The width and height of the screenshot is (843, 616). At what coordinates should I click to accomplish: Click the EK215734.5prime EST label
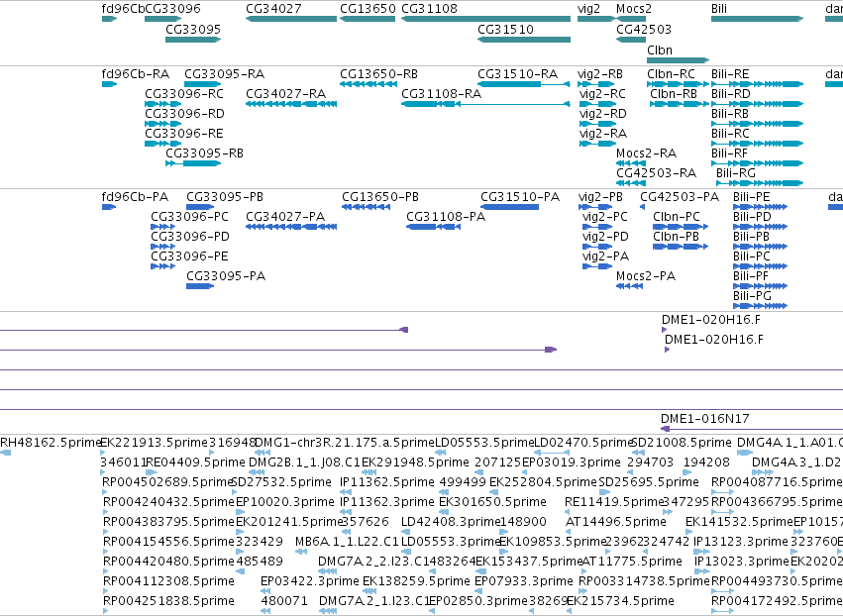pos(620,601)
